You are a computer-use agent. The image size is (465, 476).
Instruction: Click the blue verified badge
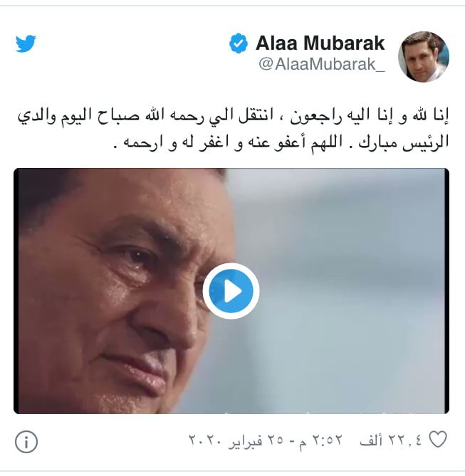coord(239,43)
